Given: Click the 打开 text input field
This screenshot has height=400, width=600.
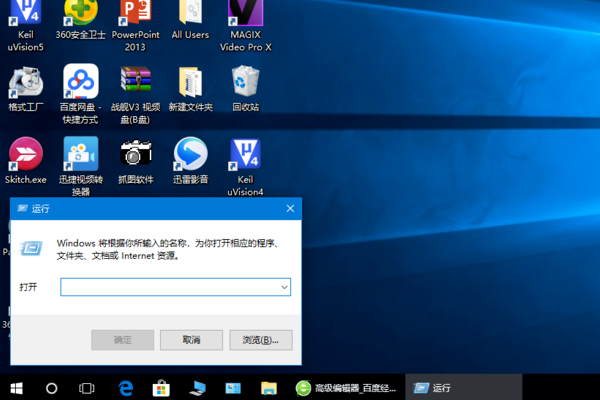Looking at the screenshot, I should click(x=168, y=287).
